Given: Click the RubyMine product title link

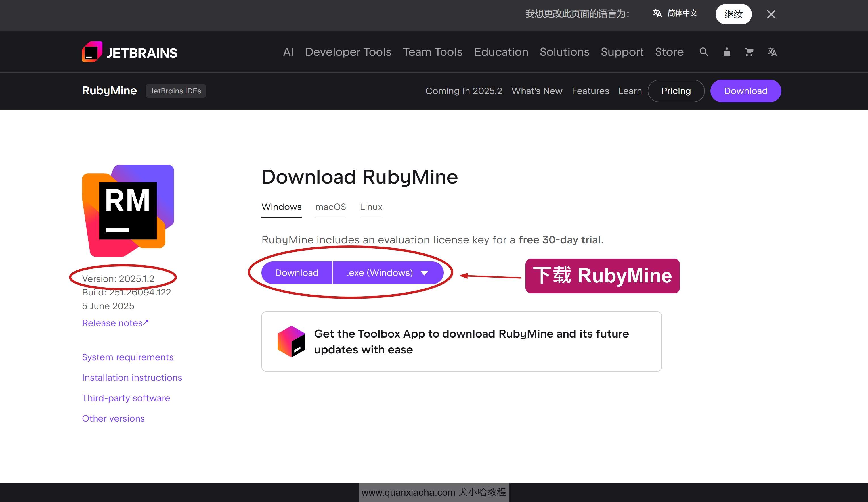Looking at the screenshot, I should pos(109,91).
